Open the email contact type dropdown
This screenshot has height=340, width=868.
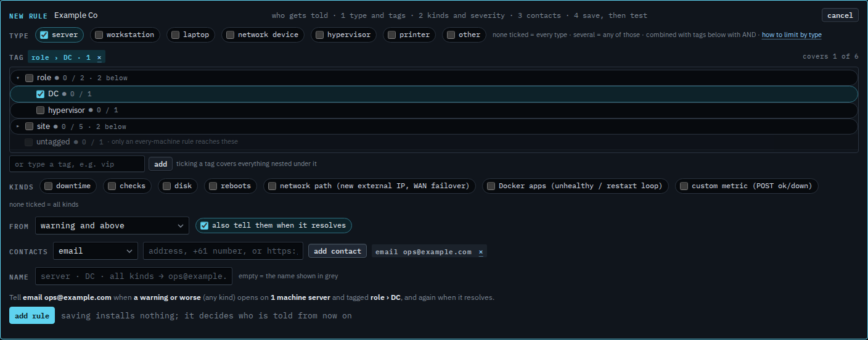(x=96, y=251)
